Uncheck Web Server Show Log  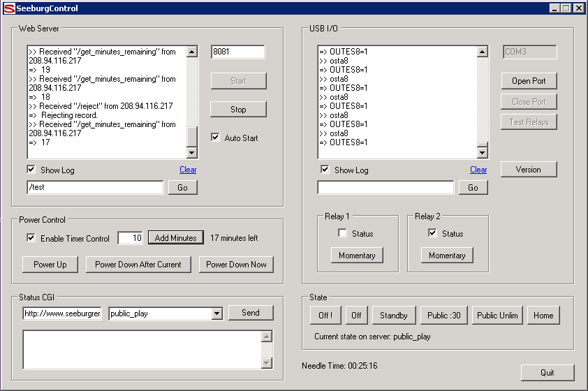31,170
